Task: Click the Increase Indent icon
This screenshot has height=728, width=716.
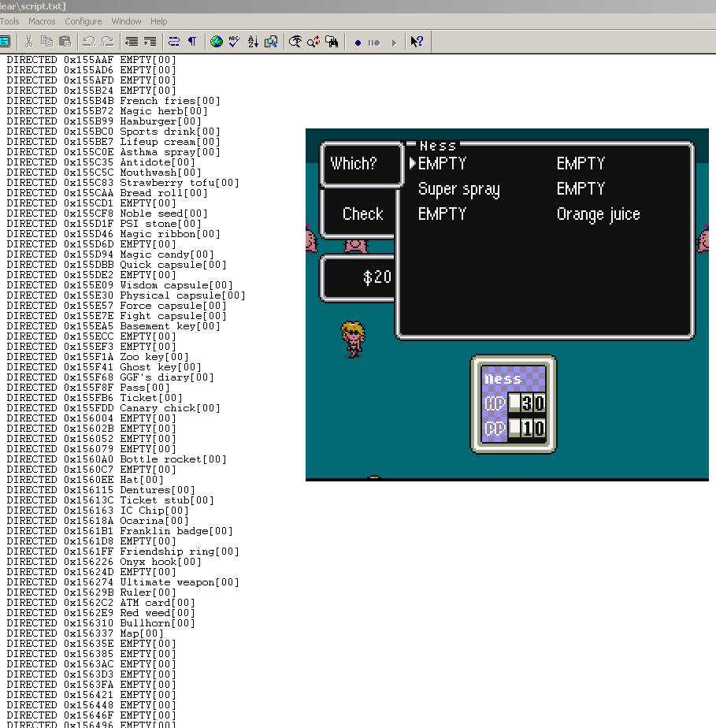Action: (150, 42)
